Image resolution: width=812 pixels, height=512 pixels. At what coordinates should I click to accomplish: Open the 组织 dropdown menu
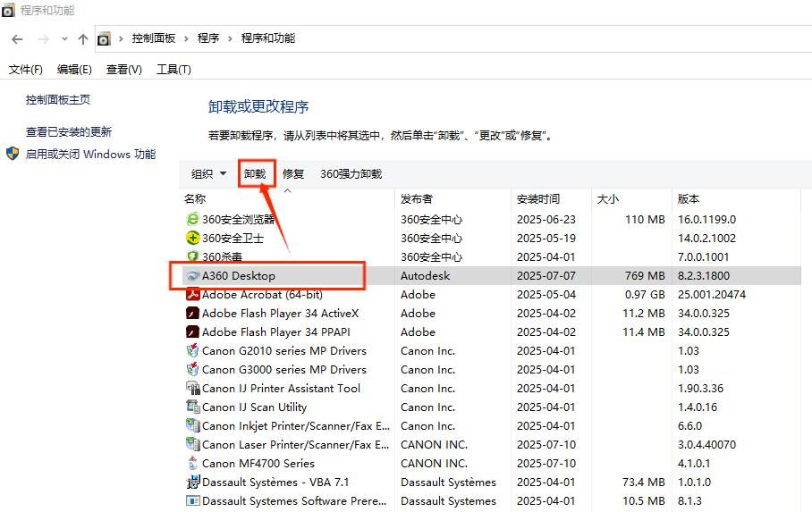point(208,174)
